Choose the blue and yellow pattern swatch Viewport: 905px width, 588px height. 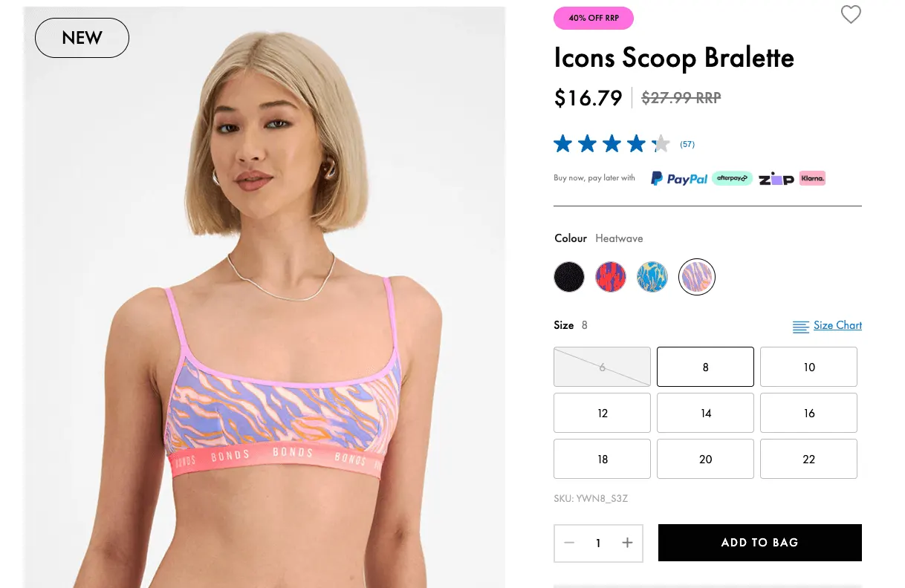652,277
